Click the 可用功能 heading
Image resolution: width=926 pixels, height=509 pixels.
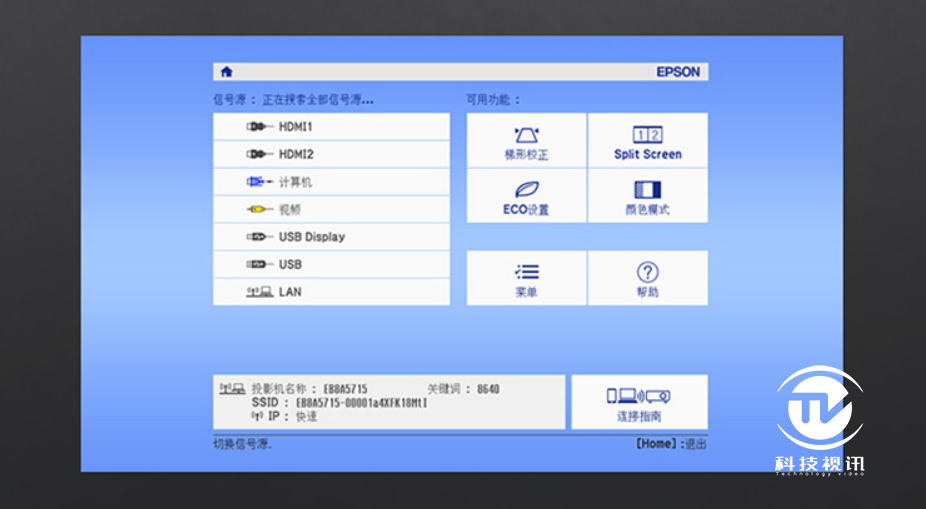pyautogui.click(x=494, y=100)
